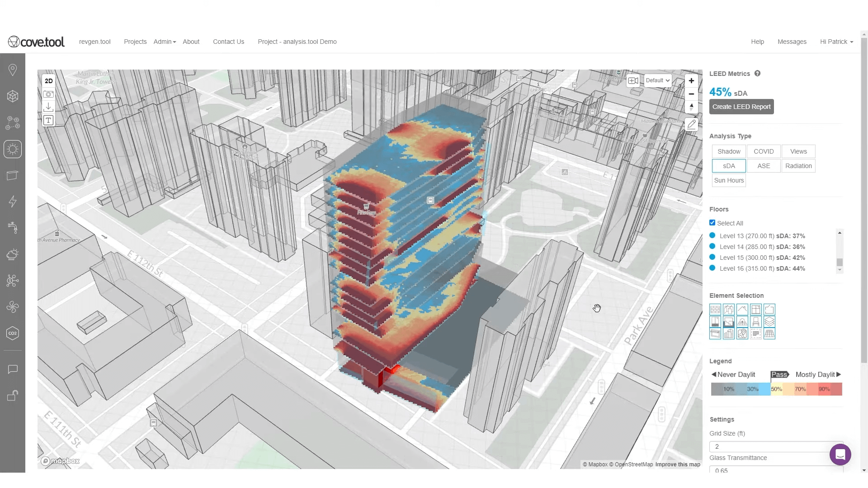This screenshot has width=868, height=488.
Task: Toggle the Select All floors checkbox
Action: tap(712, 223)
